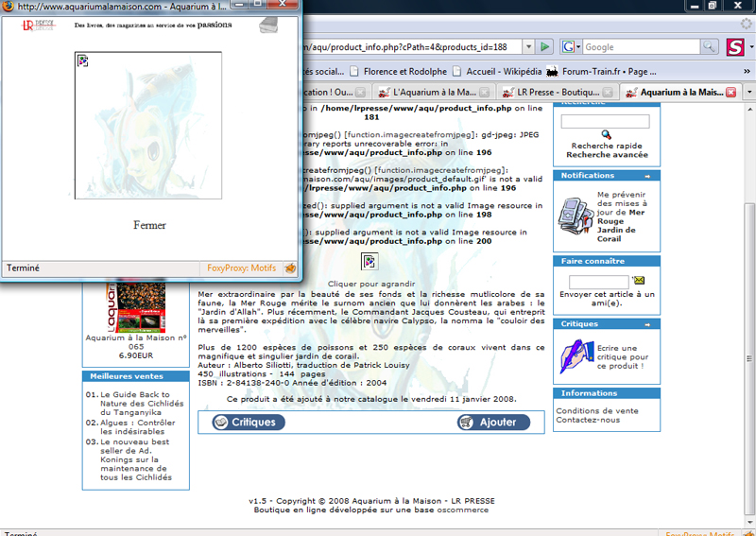Click the Meilleures ventes box header
This screenshot has height=536, width=756.
click(136, 376)
